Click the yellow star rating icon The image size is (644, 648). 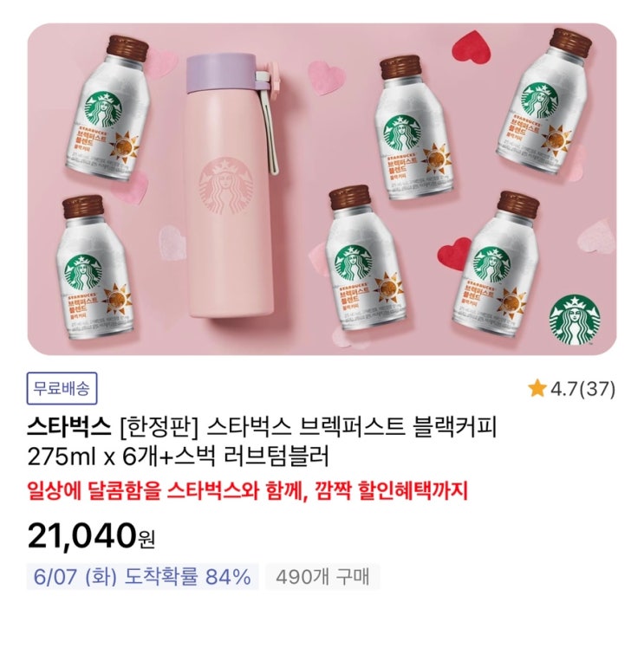point(537,389)
